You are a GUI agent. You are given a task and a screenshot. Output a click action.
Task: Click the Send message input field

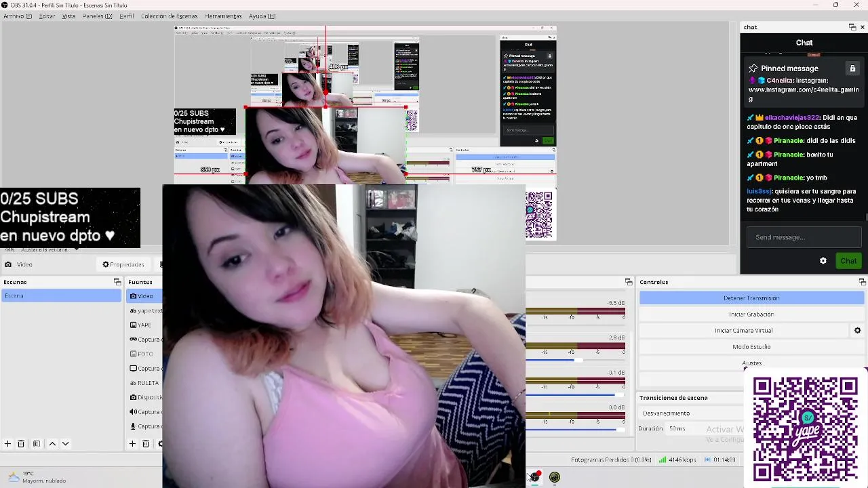click(x=804, y=237)
